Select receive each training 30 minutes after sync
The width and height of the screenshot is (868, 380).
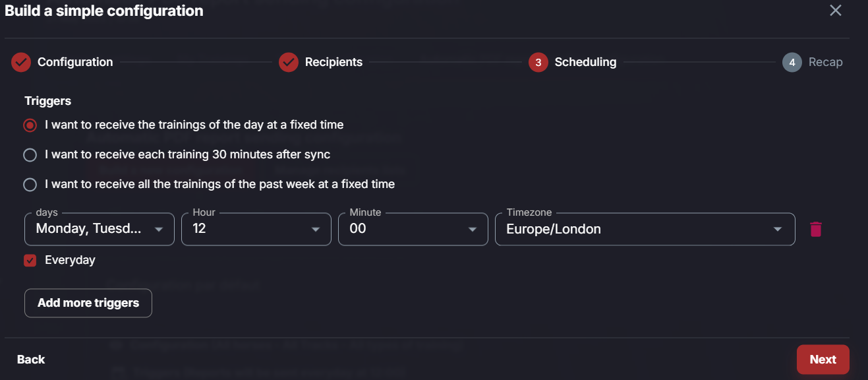30,155
